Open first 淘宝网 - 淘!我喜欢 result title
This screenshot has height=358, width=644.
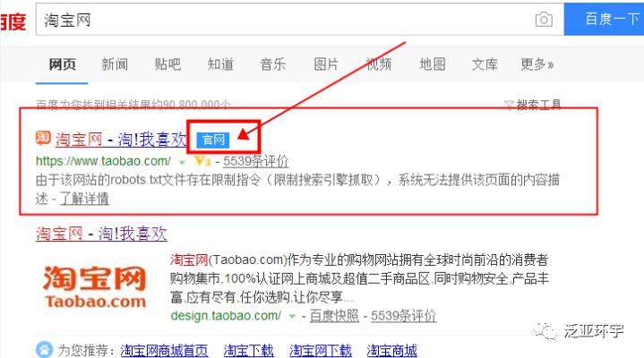tap(121, 140)
